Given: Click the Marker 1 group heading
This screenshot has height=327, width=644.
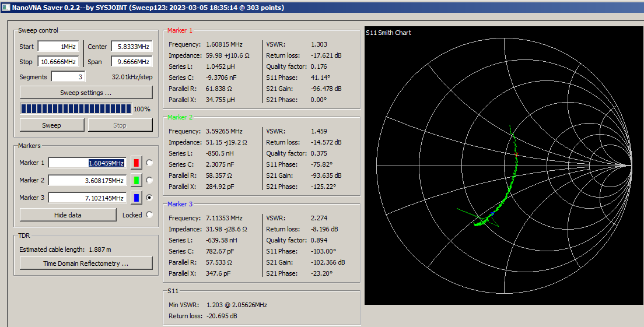Looking at the screenshot, I should coord(180,30).
